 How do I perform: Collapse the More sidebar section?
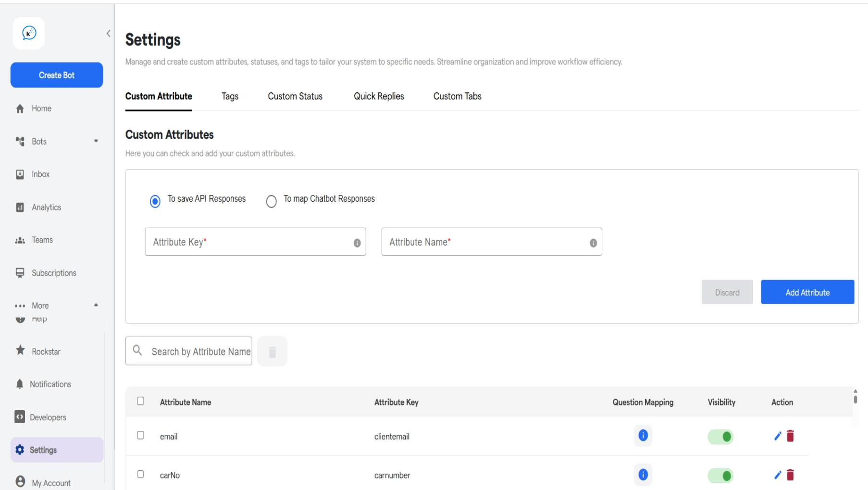[96, 305]
